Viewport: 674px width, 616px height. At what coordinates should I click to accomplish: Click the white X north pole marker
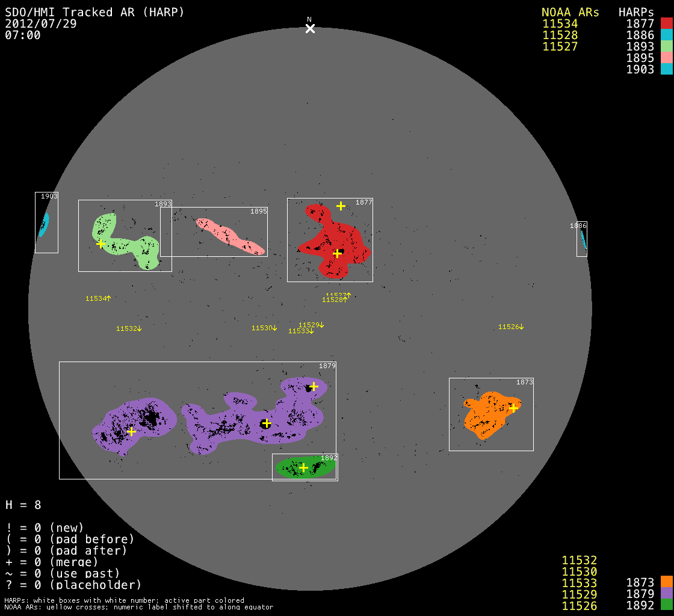tap(310, 28)
